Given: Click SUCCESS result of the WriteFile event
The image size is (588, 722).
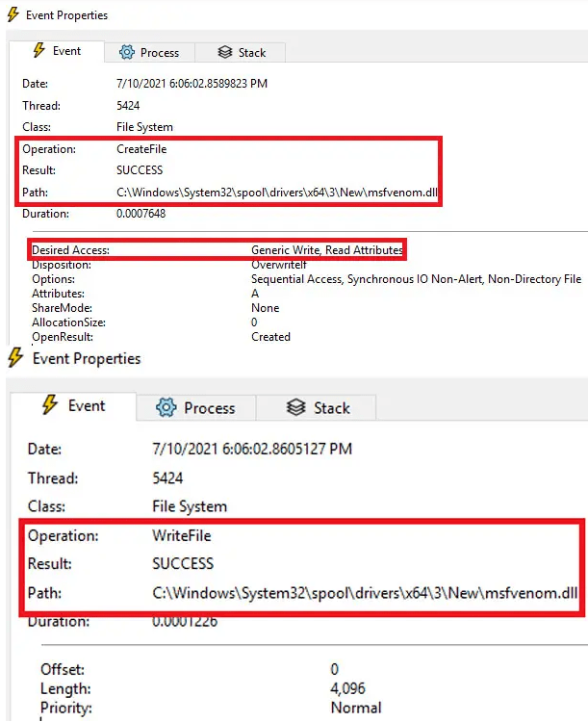Looking at the screenshot, I should point(183,563).
